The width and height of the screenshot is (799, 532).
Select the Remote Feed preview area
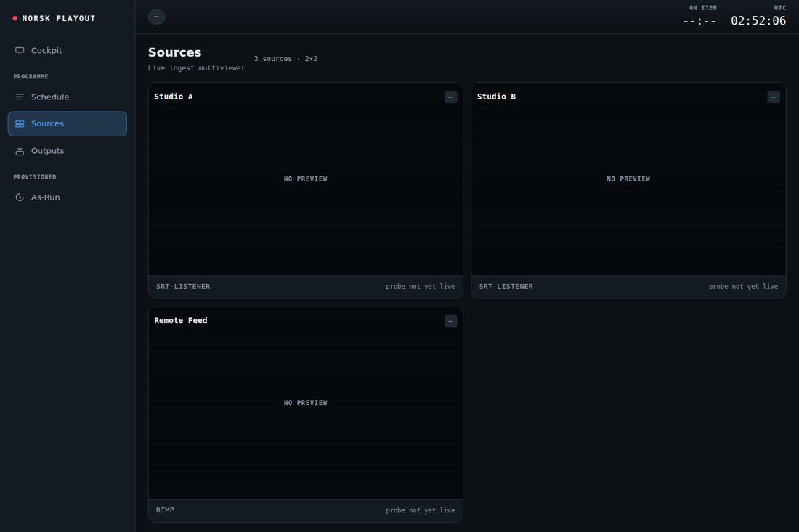click(305, 403)
